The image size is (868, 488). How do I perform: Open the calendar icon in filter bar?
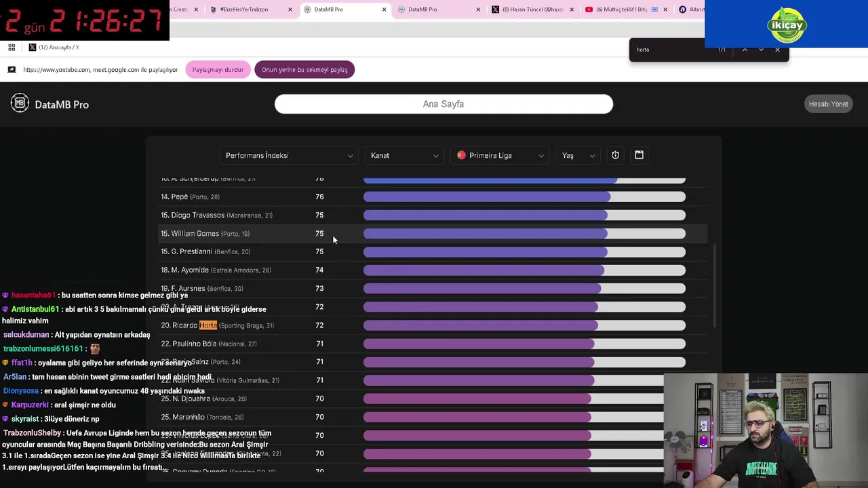pyautogui.click(x=639, y=155)
